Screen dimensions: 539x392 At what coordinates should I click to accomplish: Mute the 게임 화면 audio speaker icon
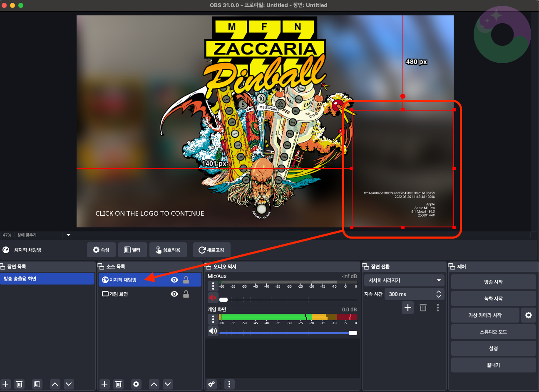pyautogui.click(x=213, y=331)
